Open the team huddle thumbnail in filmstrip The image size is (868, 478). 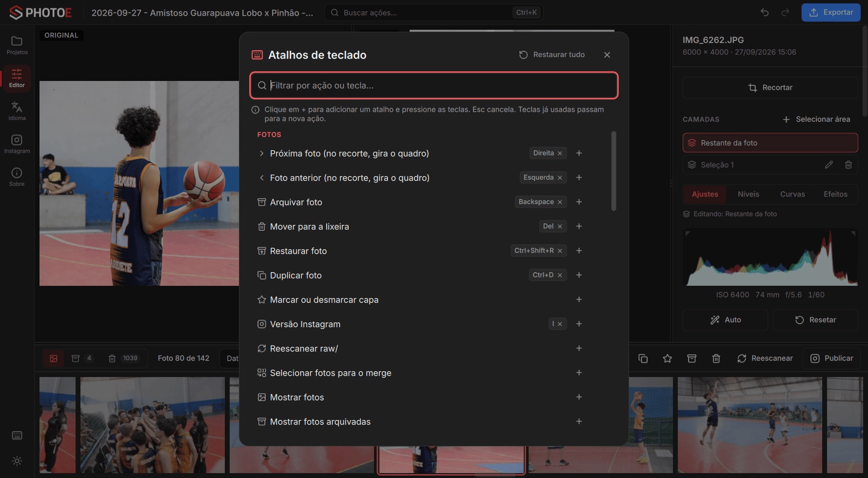coord(153,425)
